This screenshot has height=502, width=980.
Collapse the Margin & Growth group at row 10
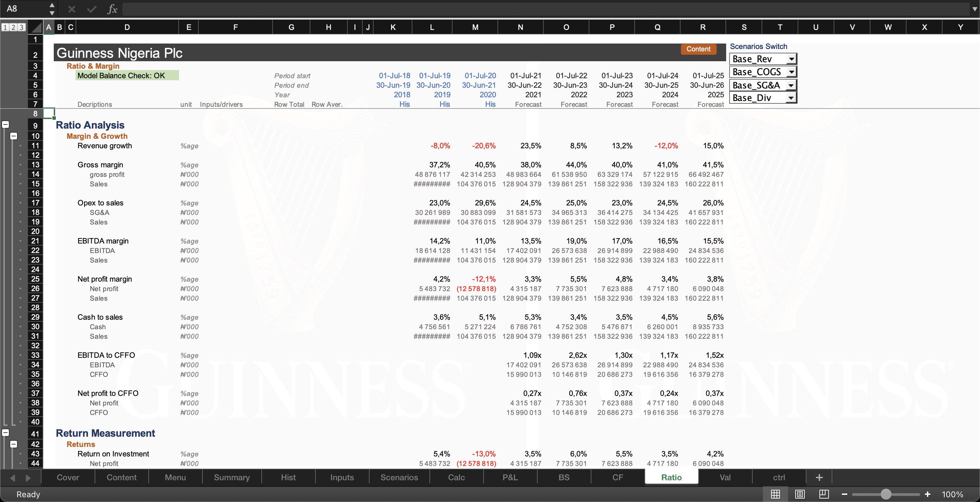[13, 136]
